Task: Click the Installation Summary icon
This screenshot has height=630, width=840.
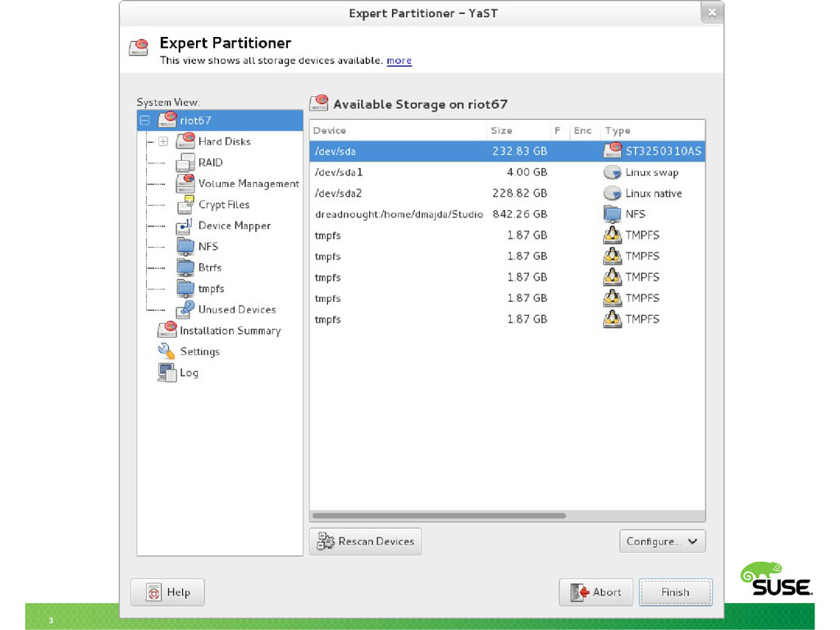Action: (167, 330)
